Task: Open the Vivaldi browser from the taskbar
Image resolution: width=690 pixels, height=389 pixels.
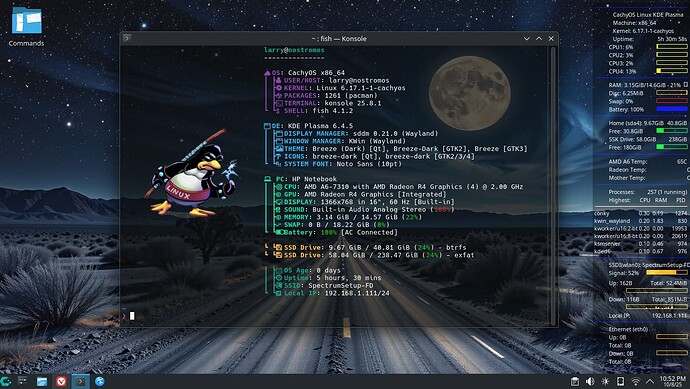Action: click(61, 381)
